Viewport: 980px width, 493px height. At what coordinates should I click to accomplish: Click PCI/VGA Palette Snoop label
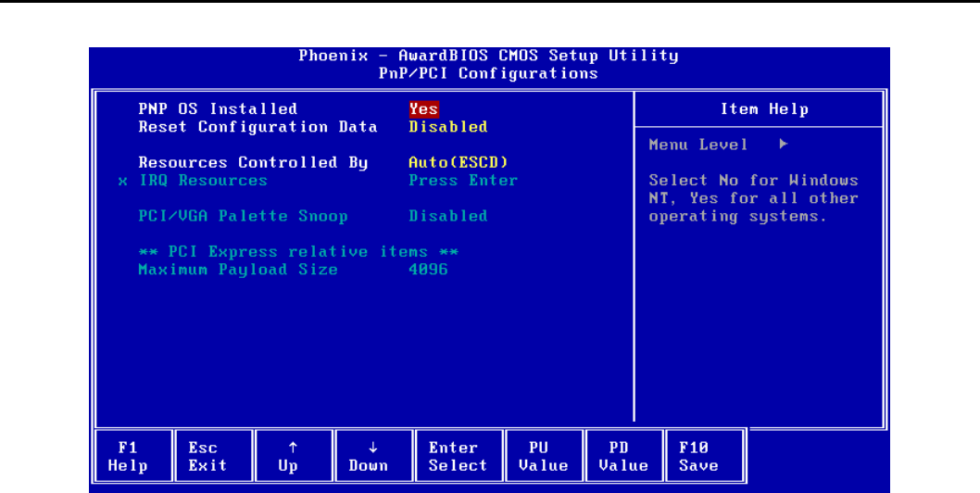(243, 217)
